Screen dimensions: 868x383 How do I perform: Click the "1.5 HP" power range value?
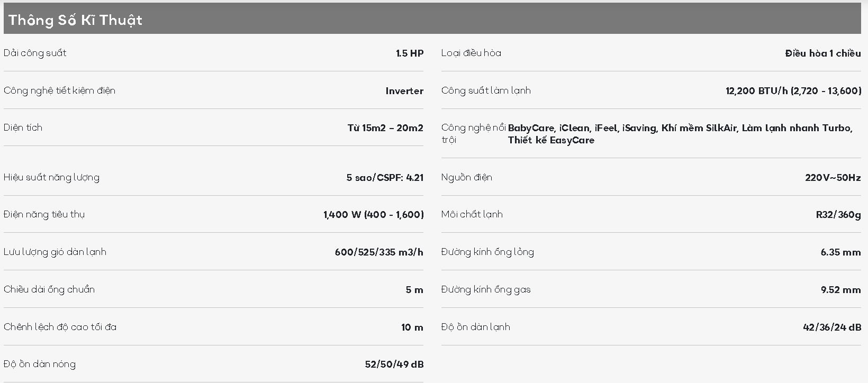(x=410, y=53)
